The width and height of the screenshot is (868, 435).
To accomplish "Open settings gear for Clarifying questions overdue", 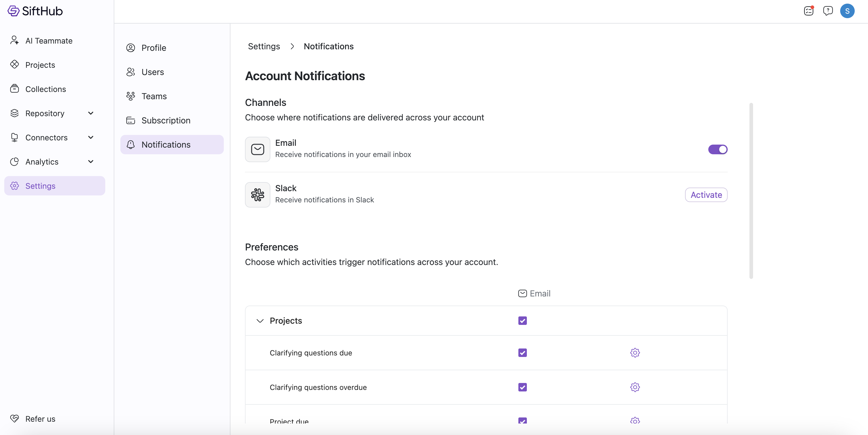I will tap(635, 387).
